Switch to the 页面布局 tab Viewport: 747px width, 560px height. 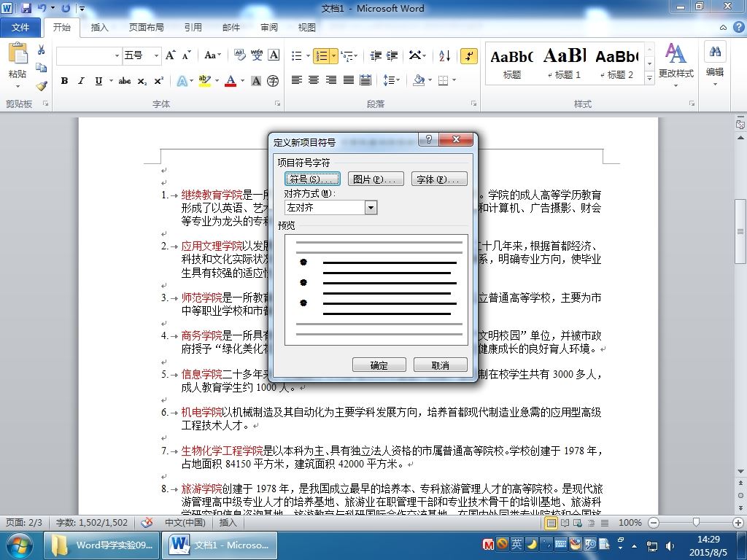[146, 28]
